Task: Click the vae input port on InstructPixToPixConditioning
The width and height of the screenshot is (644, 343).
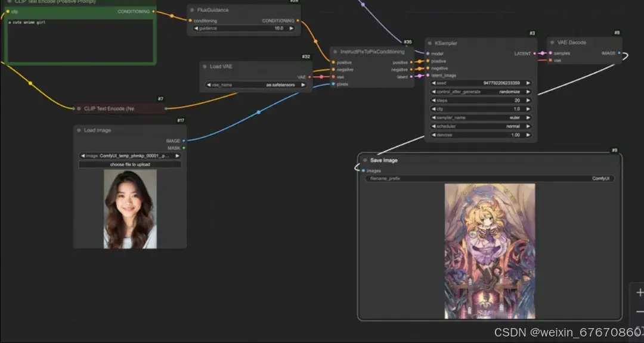Action: [x=333, y=77]
